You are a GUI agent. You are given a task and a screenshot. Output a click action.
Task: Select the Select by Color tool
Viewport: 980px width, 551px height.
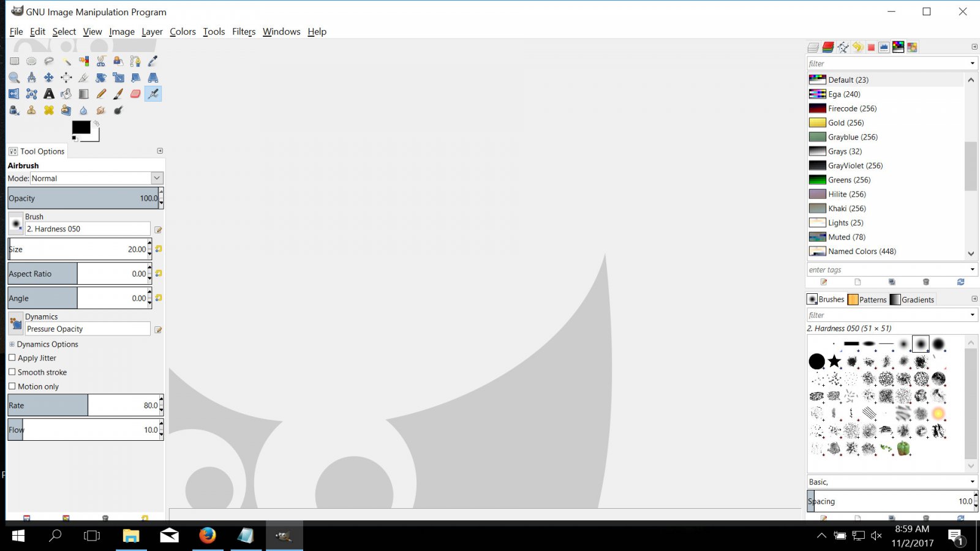(x=84, y=61)
